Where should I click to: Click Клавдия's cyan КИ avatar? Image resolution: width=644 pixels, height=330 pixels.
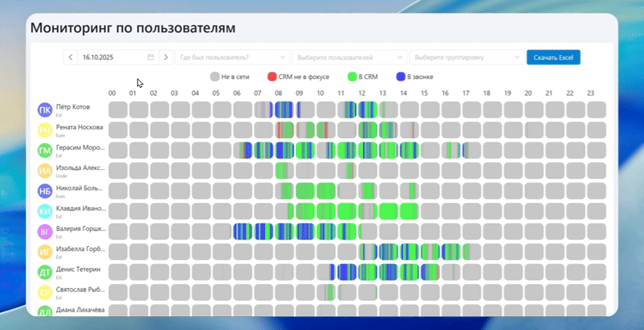point(45,212)
